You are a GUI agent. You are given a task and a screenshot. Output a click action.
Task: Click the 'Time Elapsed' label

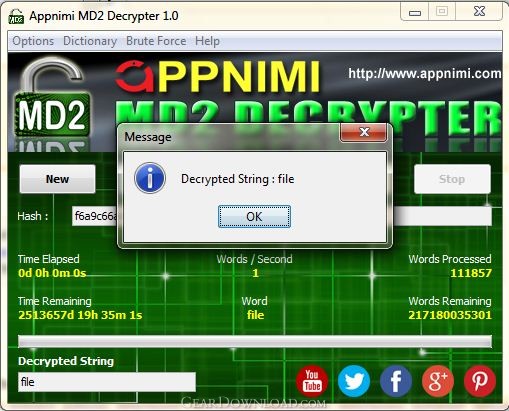point(49,259)
